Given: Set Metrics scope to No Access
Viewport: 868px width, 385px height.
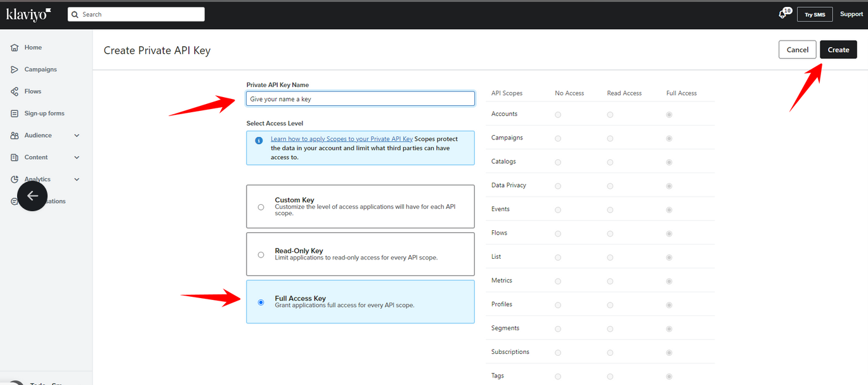Looking at the screenshot, I should 558,281.
